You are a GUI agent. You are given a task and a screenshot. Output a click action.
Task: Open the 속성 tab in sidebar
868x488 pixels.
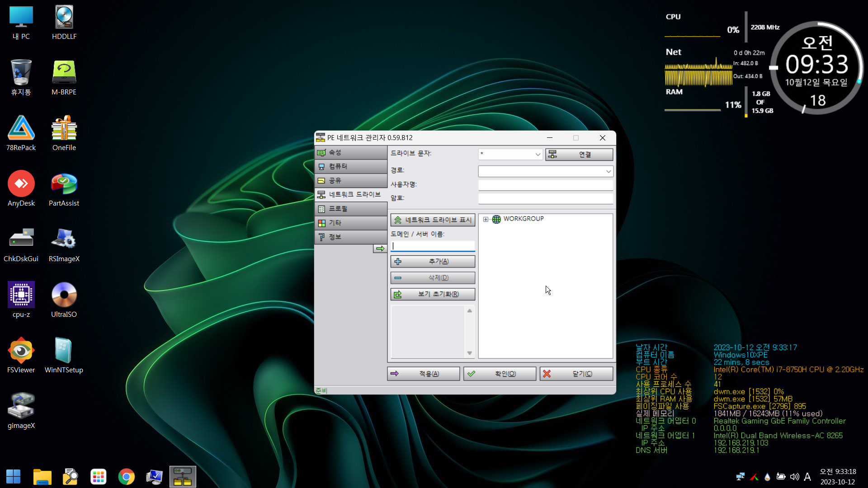click(x=351, y=153)
